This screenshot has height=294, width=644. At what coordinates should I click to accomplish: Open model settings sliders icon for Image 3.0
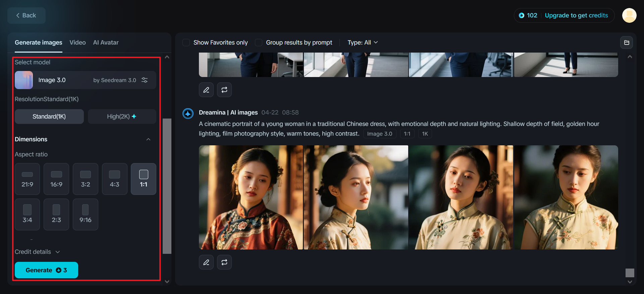point(145,80)
